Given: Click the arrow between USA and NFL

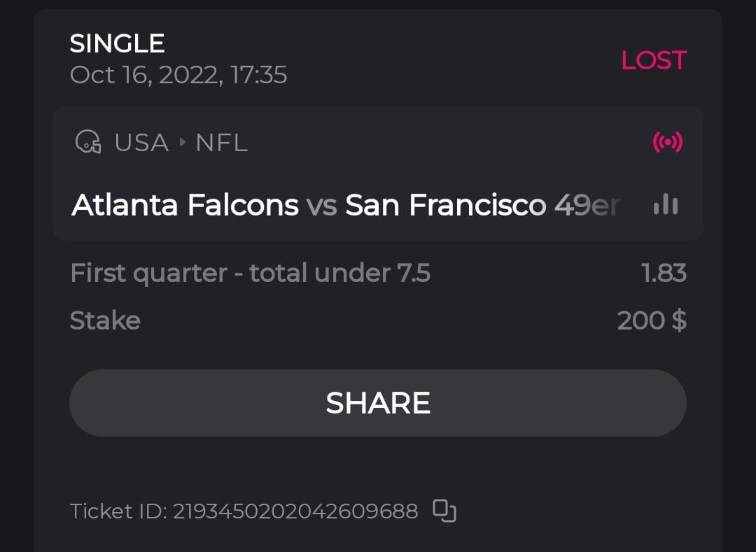Looking at the screenshot, I should click(183, 143).
